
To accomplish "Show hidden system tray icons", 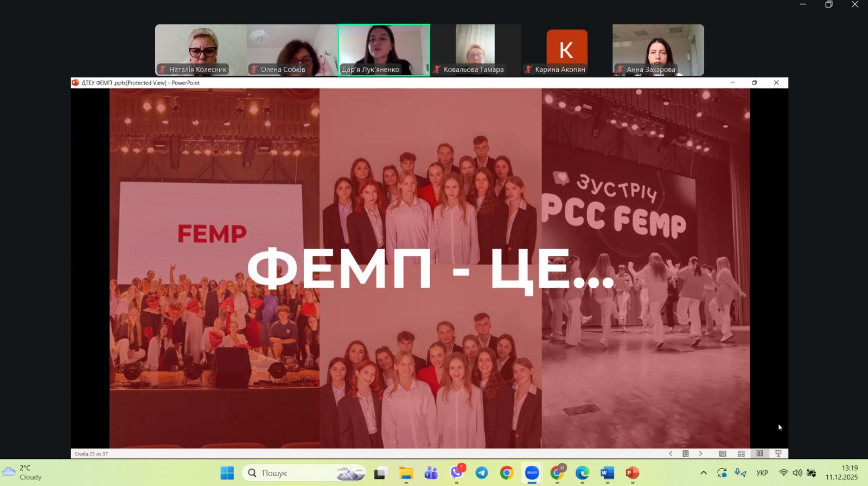I will pos(704,473).
